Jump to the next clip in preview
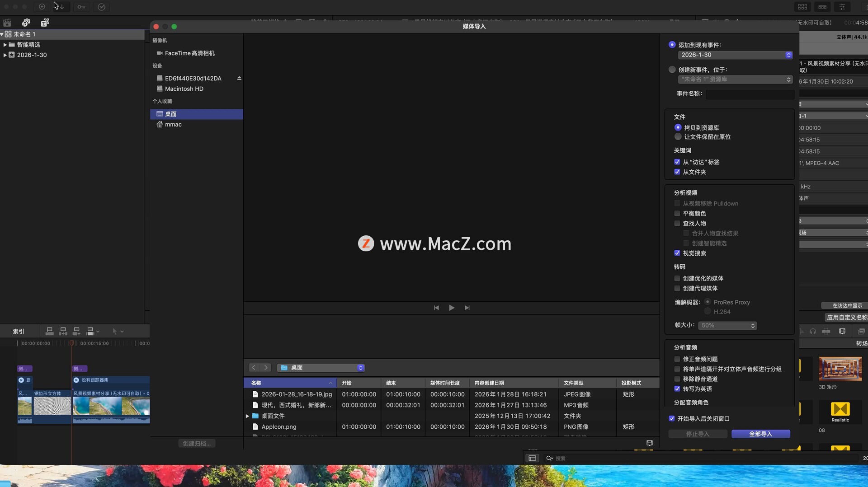The width and height of the screenshot is (868, 487). tap(467, 308)
